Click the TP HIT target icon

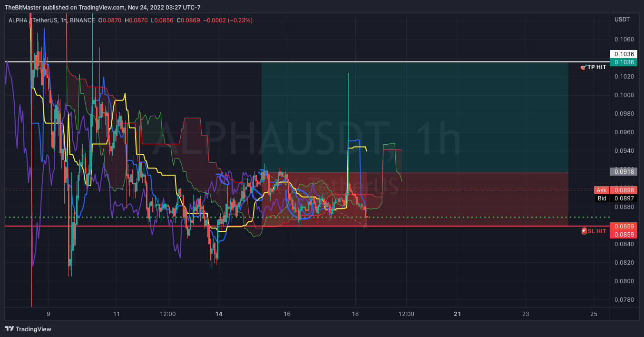[583, 68]
